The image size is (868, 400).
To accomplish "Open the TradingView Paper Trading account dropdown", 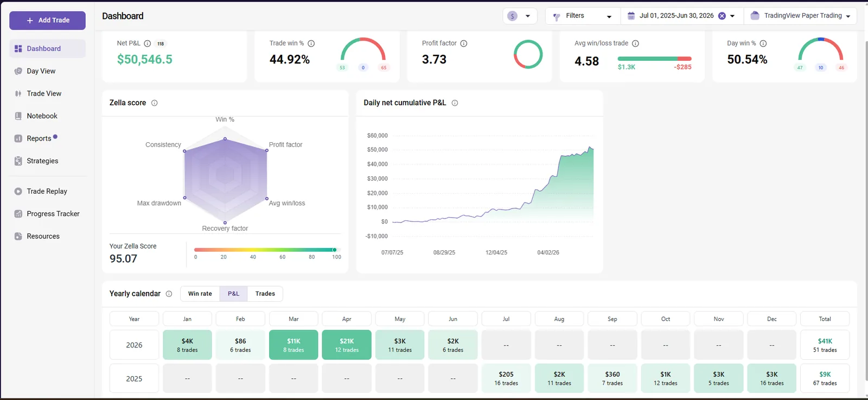I will [x=801, y=16].
